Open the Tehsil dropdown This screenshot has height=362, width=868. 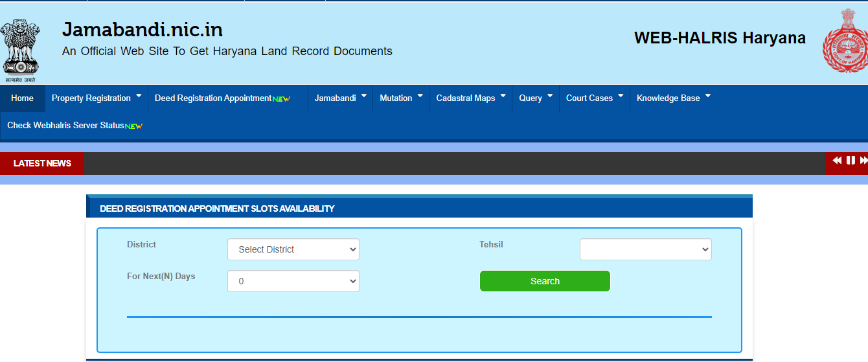(x=645, y=249)
